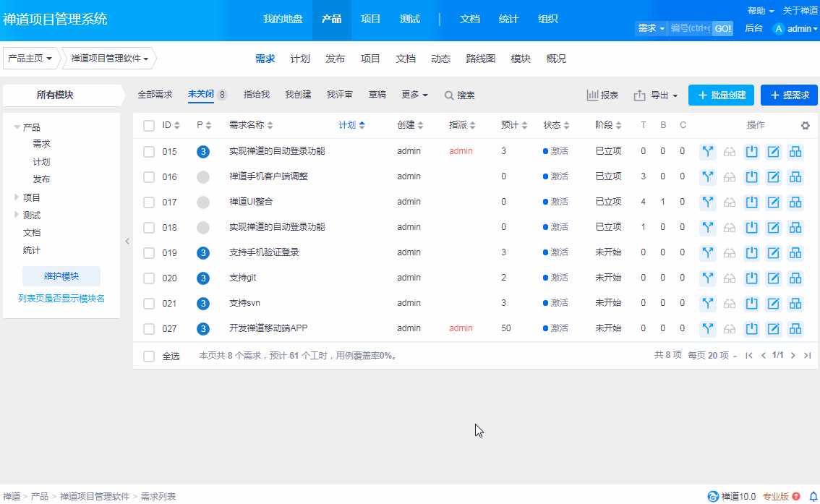This screenshot has height=504, width=820.
Task: Select the 指给我 filter tab
Action: coord(257,95)
